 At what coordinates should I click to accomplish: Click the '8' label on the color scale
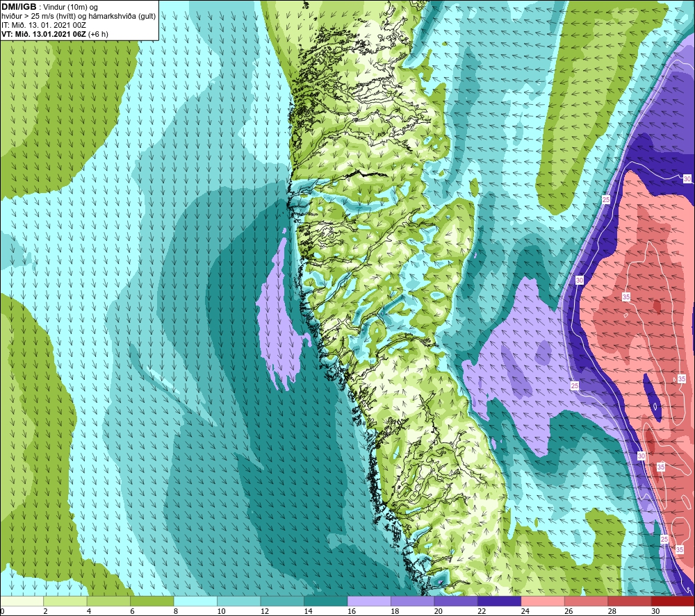176,611
